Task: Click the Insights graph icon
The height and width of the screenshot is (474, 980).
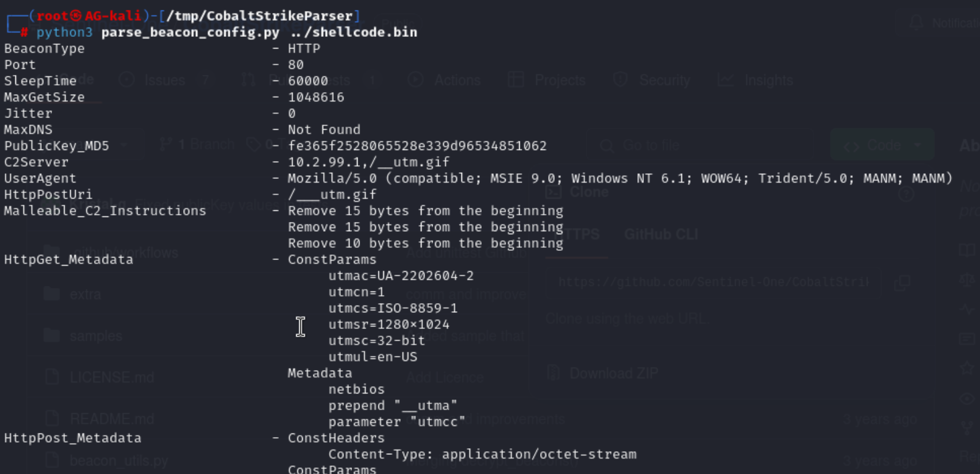Action: pyautogui.click(x=726, y=80)
